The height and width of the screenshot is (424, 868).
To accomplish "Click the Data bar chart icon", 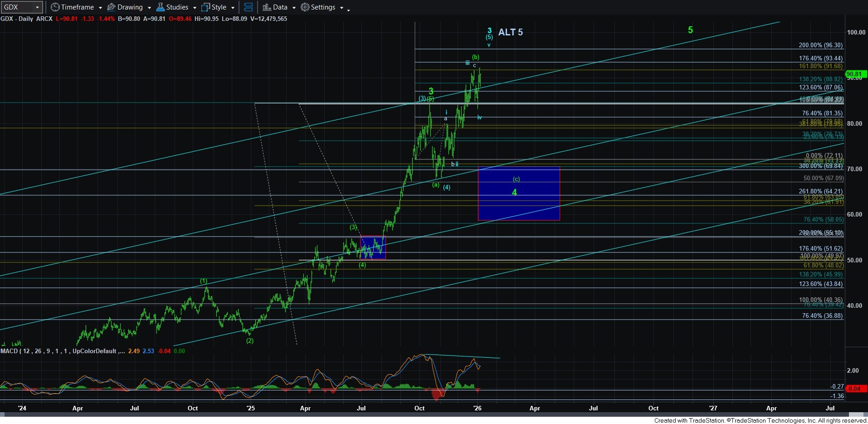I will [267, 7].
